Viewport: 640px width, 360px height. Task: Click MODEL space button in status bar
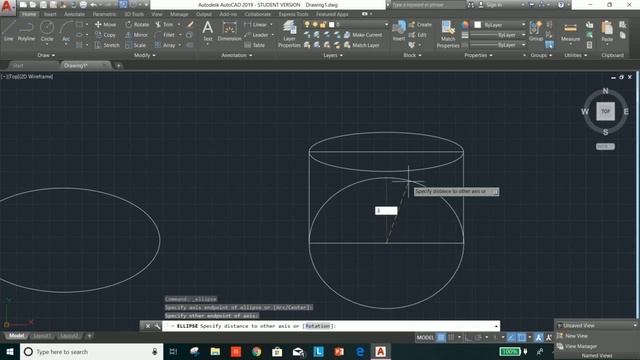[x=425, y=337]
